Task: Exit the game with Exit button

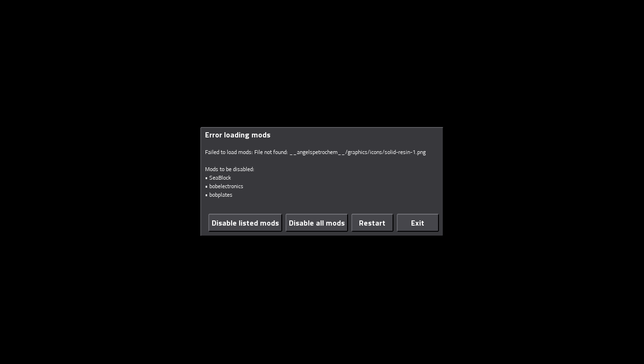Action: [x=418, y=223]
